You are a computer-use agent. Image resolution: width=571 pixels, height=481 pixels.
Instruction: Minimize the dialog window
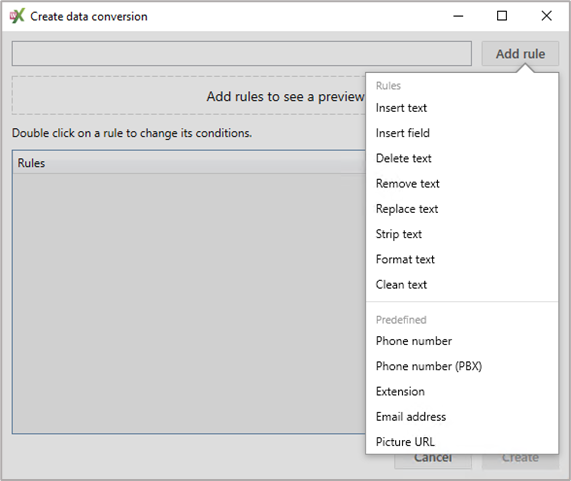click(458, 16)
